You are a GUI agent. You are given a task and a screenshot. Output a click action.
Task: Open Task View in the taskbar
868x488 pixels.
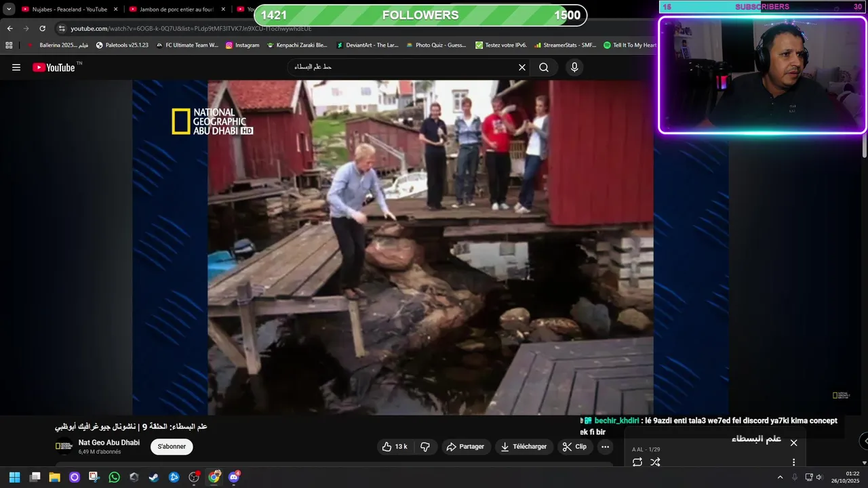click(35, 477)
